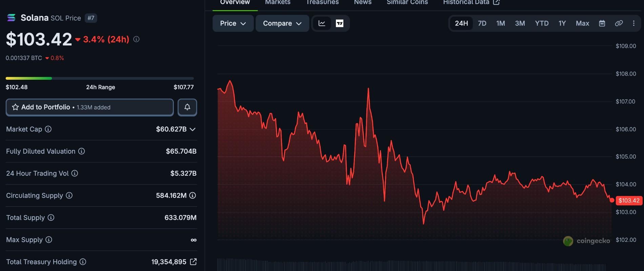Screen dimensions: 644x271
Task: Click info icon beside 584.162M value
Action: [x=193, y=195]
